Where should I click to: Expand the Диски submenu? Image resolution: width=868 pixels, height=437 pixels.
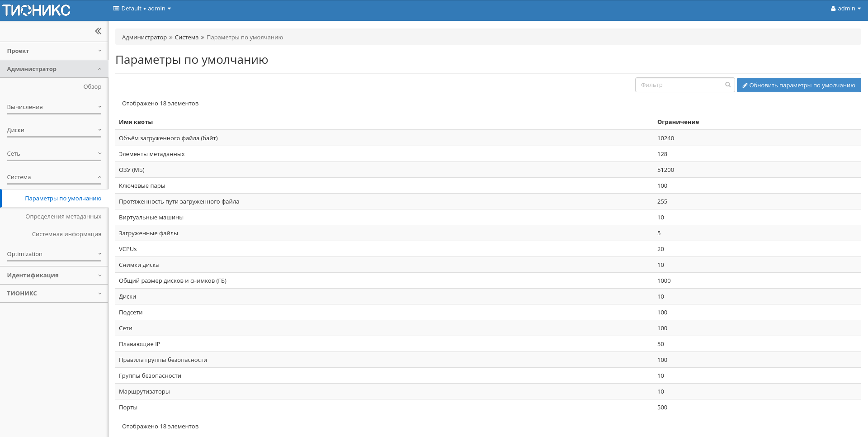click(x=54, y=130)
